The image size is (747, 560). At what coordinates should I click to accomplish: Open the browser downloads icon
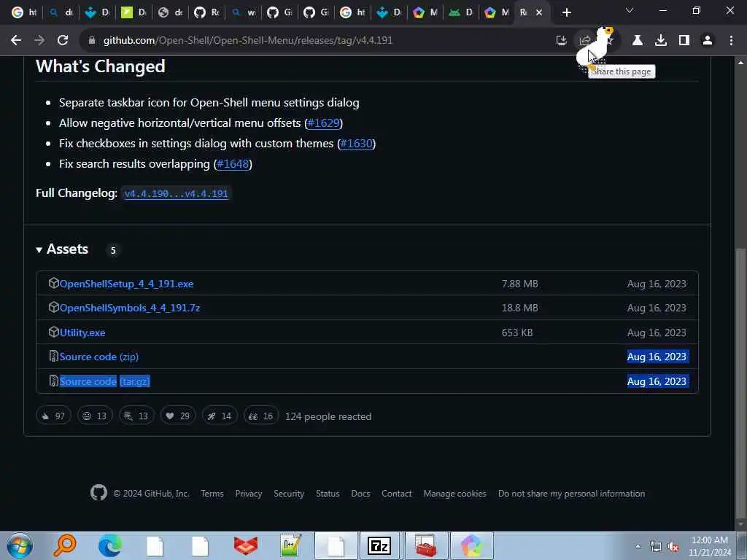(x=661, y=41)
